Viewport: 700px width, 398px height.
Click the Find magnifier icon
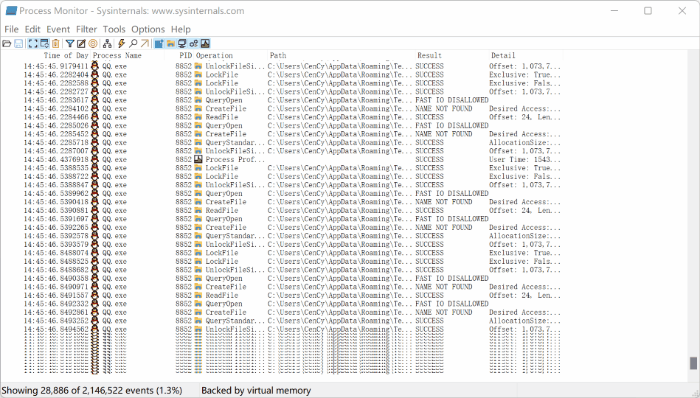pos(133,43)
